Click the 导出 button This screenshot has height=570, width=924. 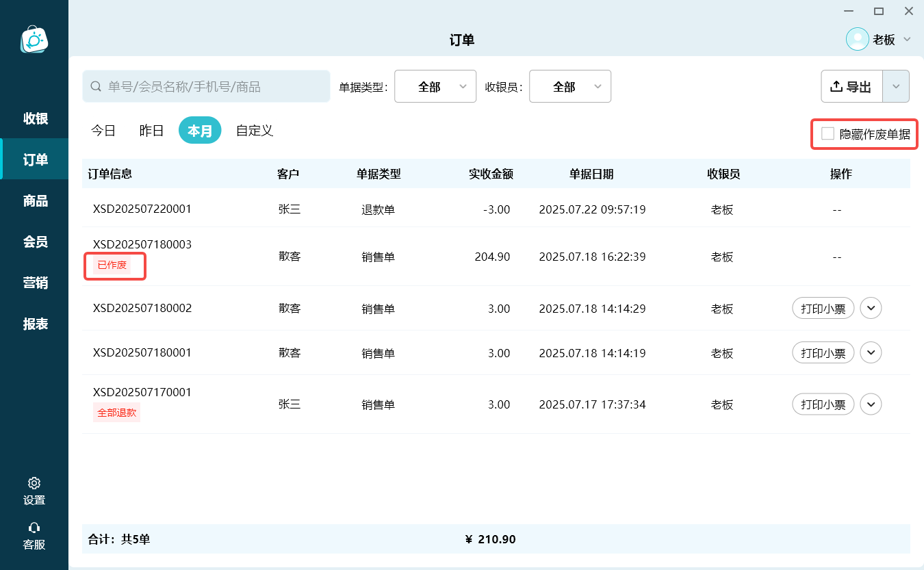point(852,86)
